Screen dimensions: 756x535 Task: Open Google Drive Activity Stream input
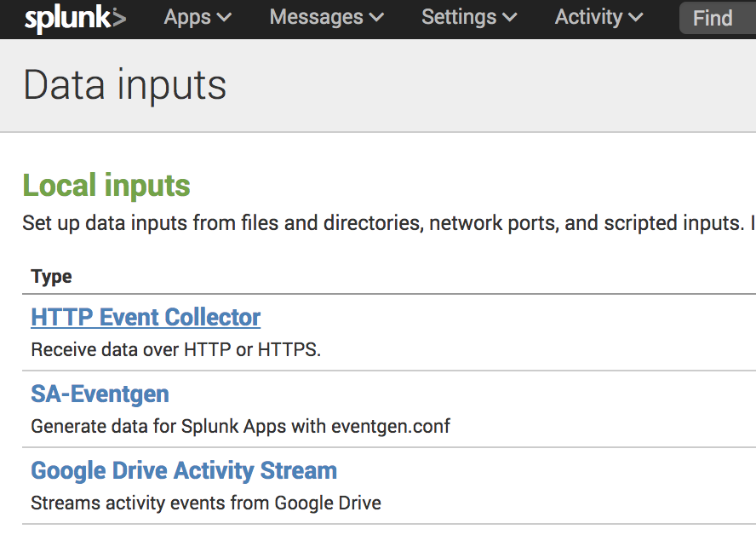coord(184,470)
